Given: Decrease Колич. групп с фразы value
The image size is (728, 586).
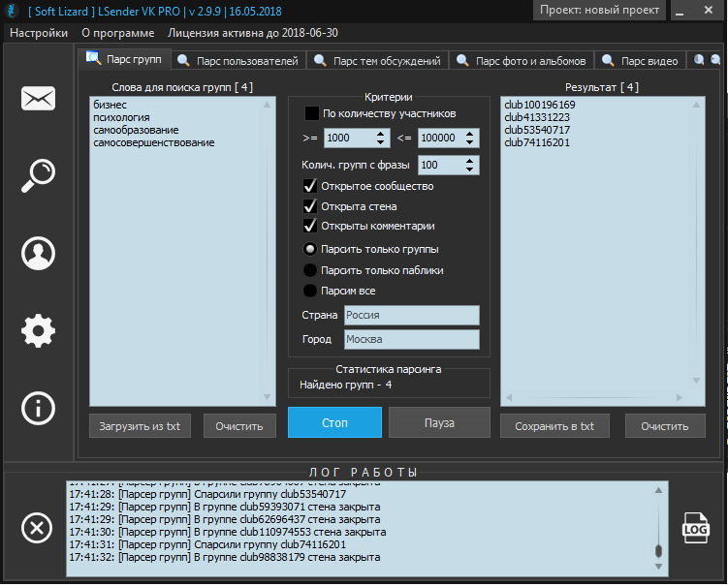Looking at the screenshot, I should point(469,170).
